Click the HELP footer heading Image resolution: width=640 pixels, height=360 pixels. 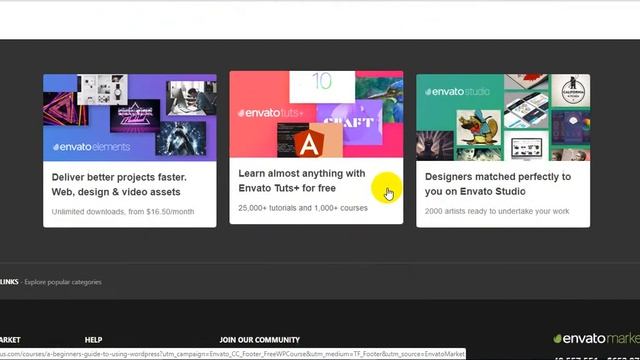point(93,340)
